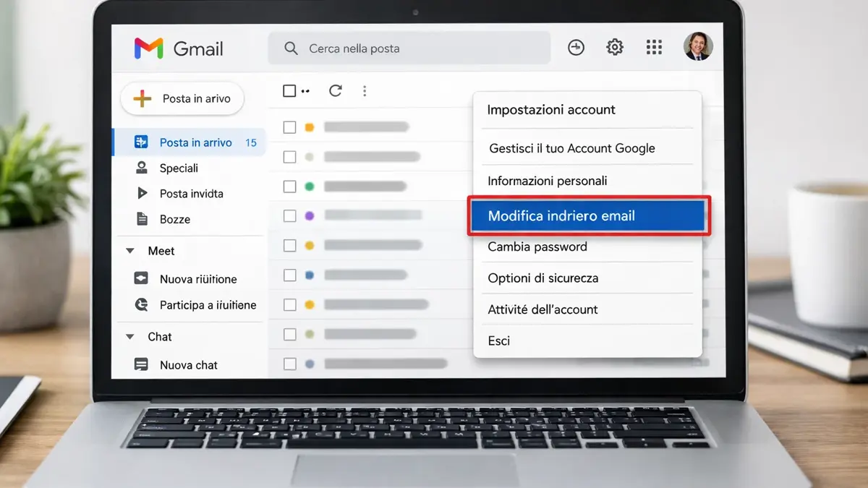The image size is (868, 488).
Task: Click the circled plus icon in header
Action: tap(576, 48)
